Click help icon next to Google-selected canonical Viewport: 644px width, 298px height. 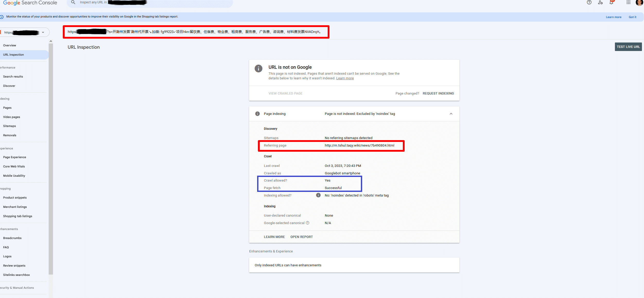point(308,223)
